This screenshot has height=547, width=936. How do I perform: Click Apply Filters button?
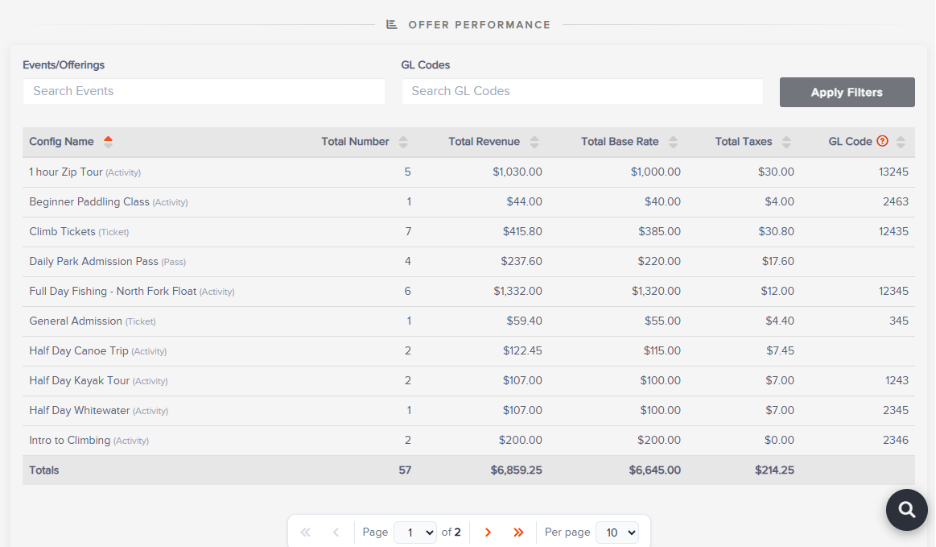click(x=847, y=92)
